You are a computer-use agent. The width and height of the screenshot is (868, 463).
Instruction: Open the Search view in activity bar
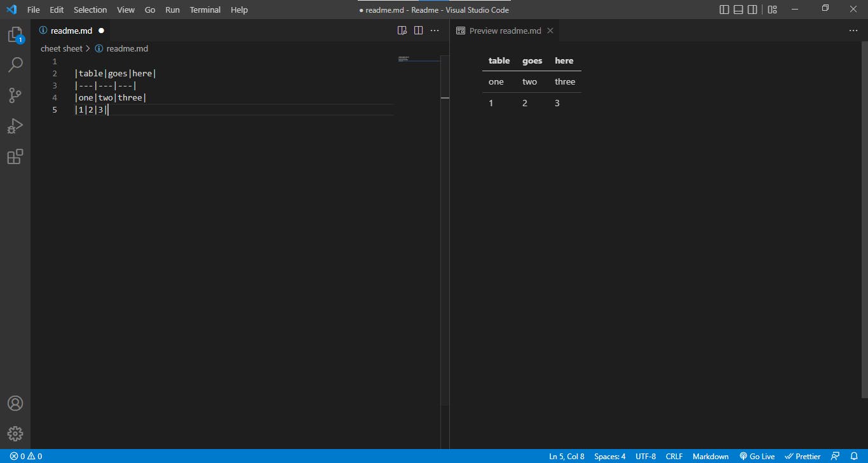pos(15,64)
